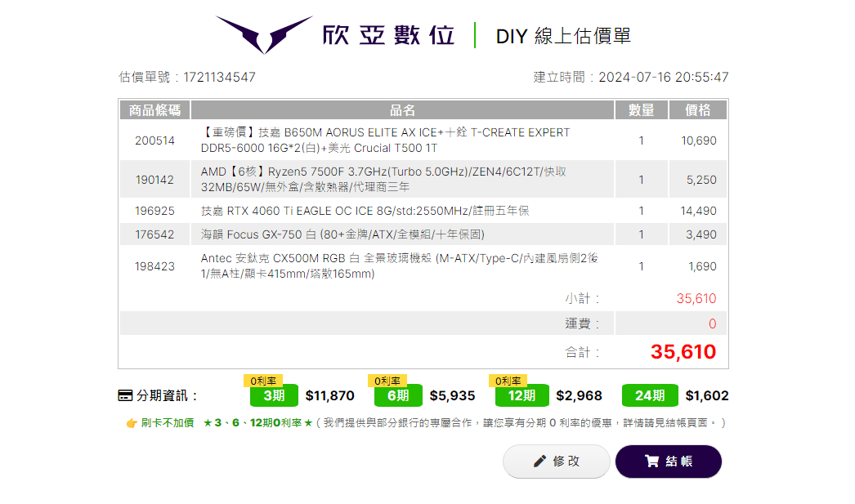Screen dimensions: 855x504
Task: Click the credit card icon beside 分期資訊
Action: click(x=125, y=395)
